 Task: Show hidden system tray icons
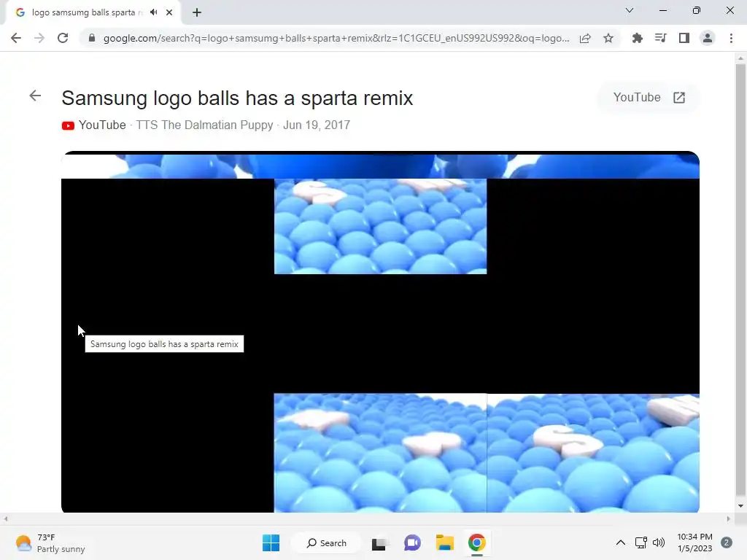click(620, 542)
